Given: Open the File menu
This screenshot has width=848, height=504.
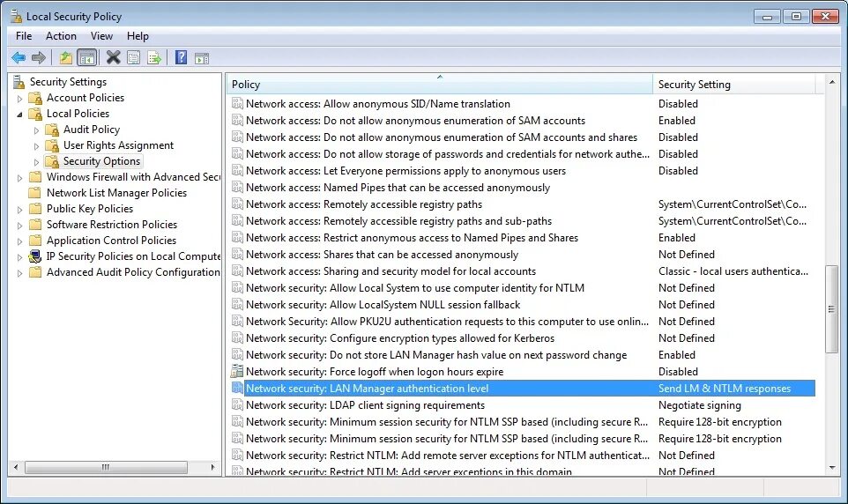Looking at the screenshot, I should coord(24,36).
